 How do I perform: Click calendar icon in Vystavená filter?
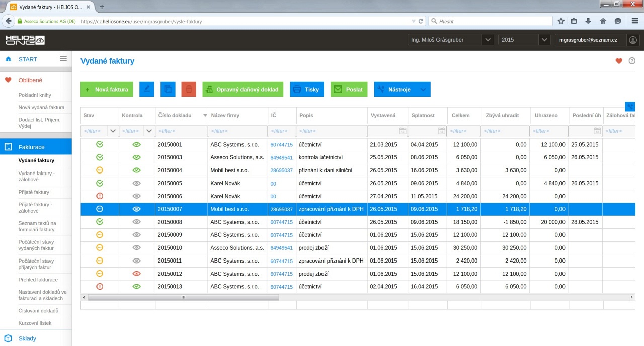click(x=403, y=131)
